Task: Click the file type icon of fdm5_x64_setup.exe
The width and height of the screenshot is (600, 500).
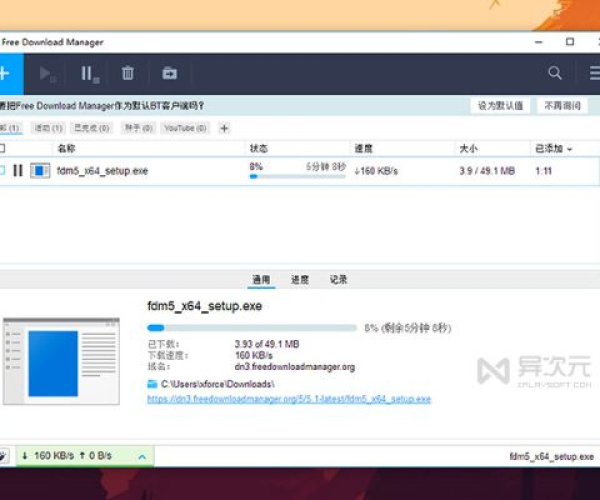Action: (x=40, y=170)
